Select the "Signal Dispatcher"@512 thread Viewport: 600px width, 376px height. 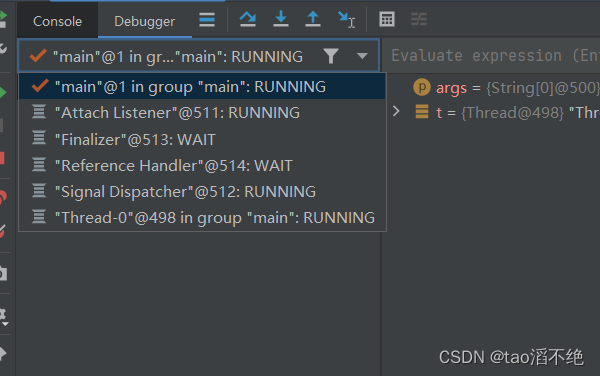tap(202, 192)
